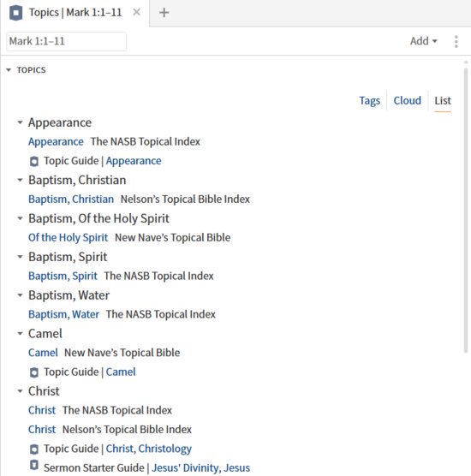Click the Baptism, Water heading text

tap(69, 295)
